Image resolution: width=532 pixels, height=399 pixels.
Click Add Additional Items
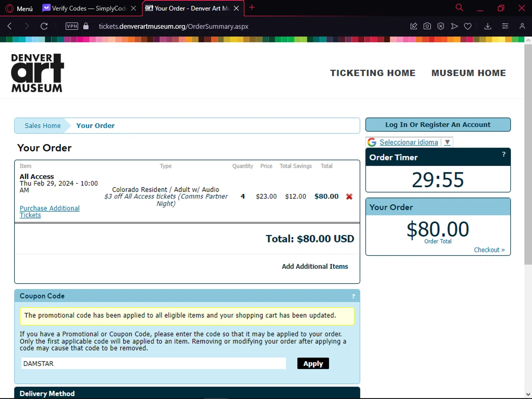click(x=315, y=266)
